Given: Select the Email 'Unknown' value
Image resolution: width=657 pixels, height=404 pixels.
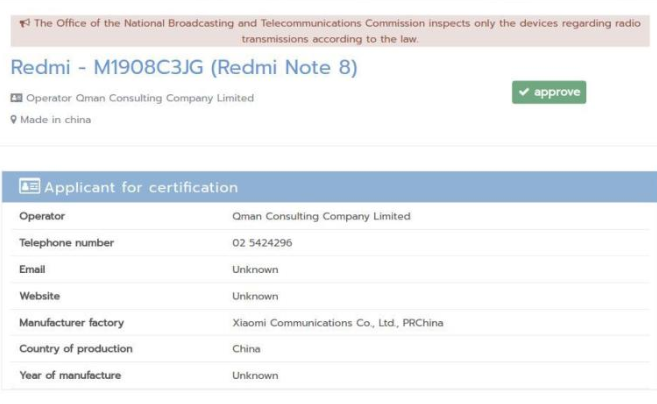Looking at the screenshot, I should [x=255, y=269].
